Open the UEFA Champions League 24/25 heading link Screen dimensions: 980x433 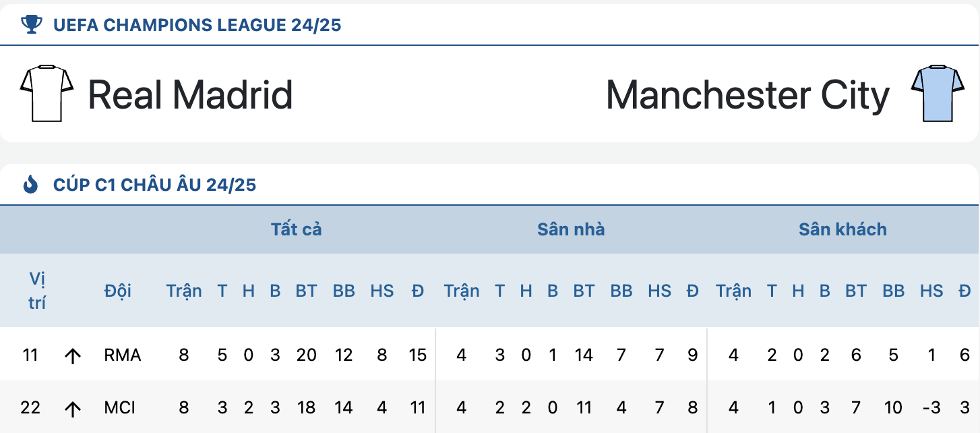(x=197, y=26)
